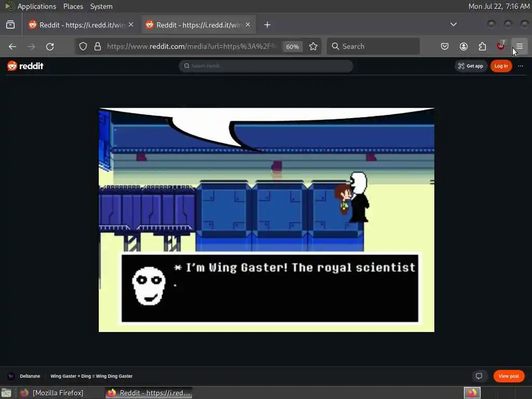
Task: Open the Extensions puzzle icon
Action: coord(482,46)
